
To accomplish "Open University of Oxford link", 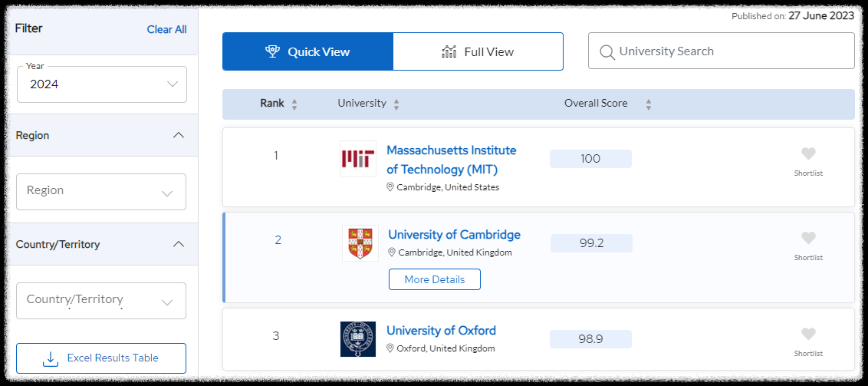I will [441, 331].
